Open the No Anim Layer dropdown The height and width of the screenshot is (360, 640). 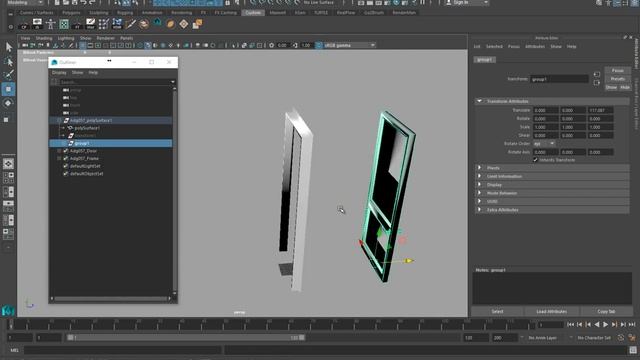(x=542, y=338)
